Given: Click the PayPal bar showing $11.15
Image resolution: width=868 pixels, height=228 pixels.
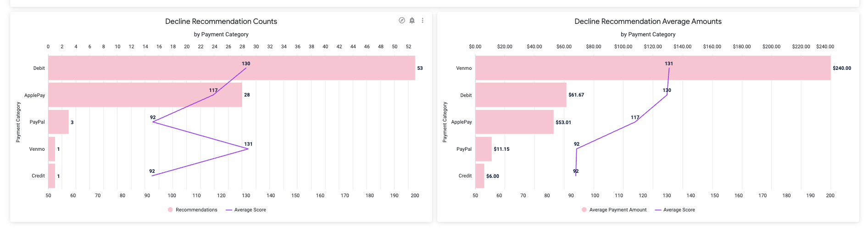Looking at the screenshot, I should 484,149.
